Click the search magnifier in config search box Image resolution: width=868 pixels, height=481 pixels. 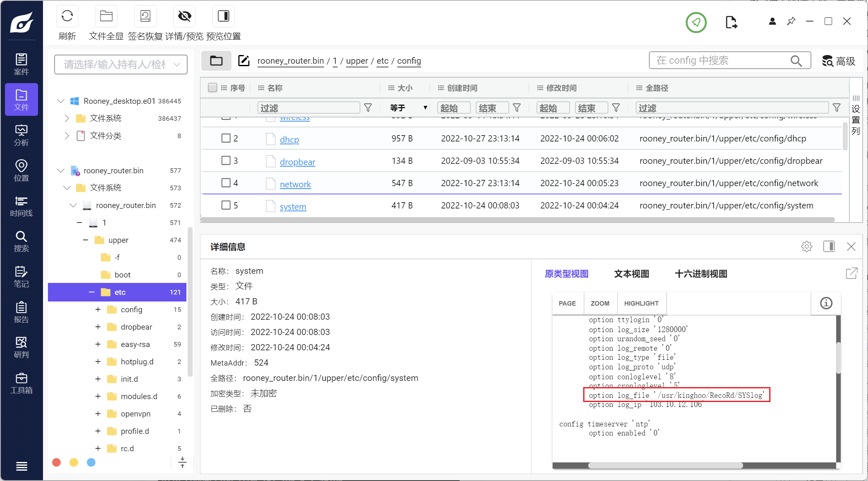796,61
